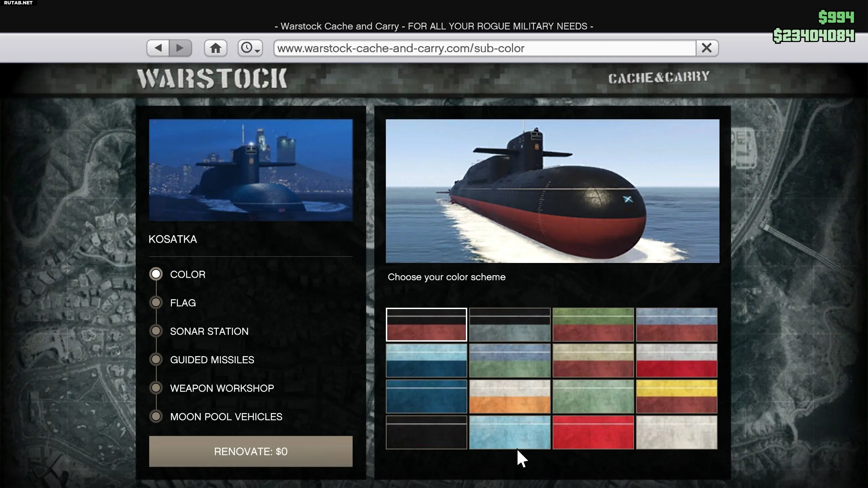868x488 pixels.
Task: Open the browser history clock dropdown
Action: [x=250, y=48]
